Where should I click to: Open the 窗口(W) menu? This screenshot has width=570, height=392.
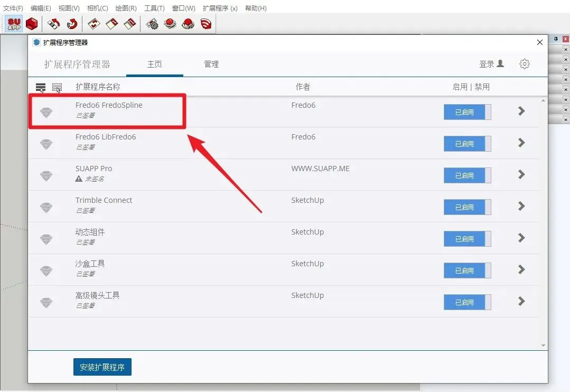pyautogui.click(x=184, y=8)
